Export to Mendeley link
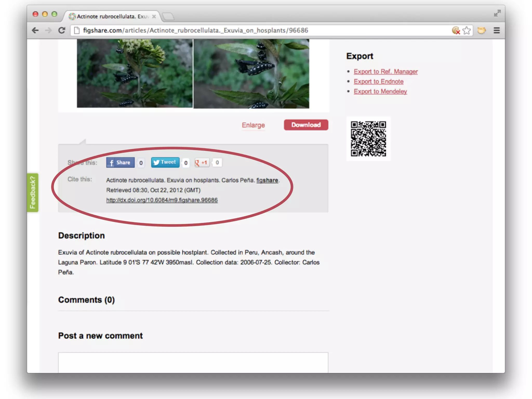Screen dimensions: 532x399 pos(380,91)
